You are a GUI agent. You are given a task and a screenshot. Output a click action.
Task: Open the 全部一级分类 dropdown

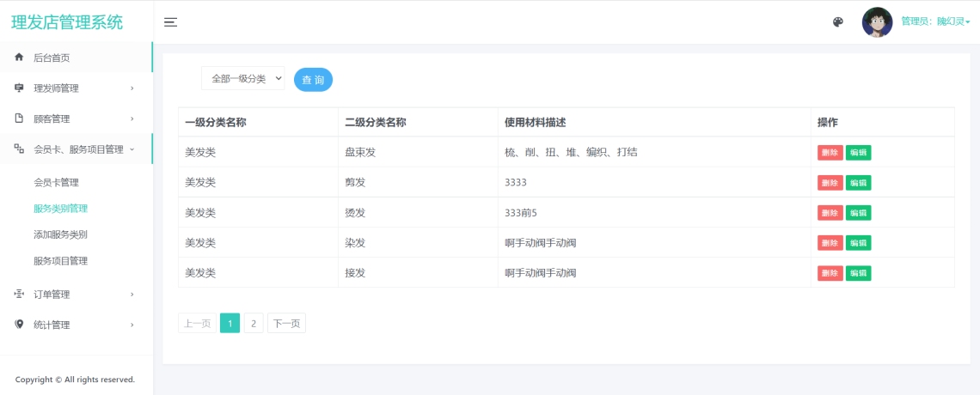pyautogui.click(x=243, y=79)
